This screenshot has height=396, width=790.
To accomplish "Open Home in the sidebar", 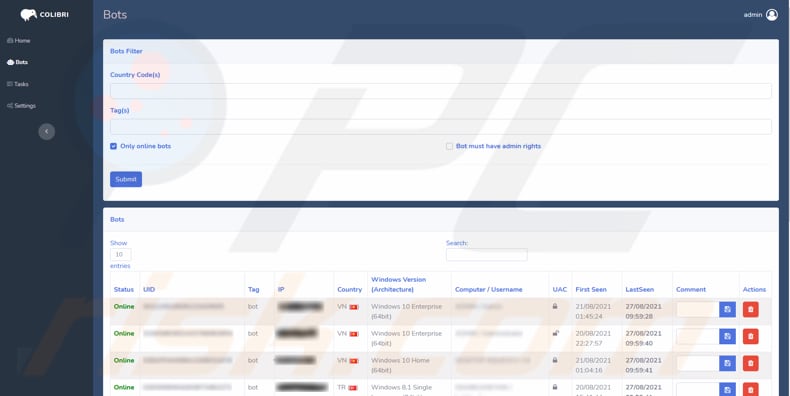I will (19, 40).
